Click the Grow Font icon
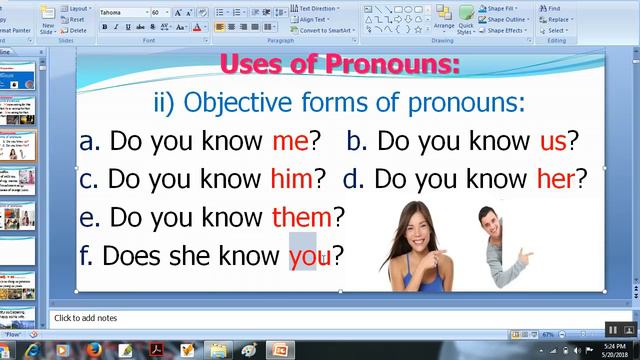 (x=178, y=13)
